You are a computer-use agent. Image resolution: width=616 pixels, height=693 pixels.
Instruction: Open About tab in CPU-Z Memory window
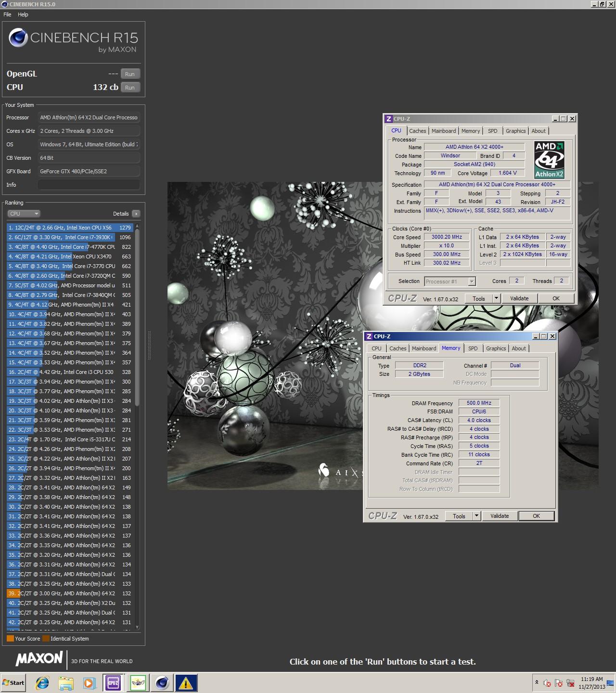[519, 348]
